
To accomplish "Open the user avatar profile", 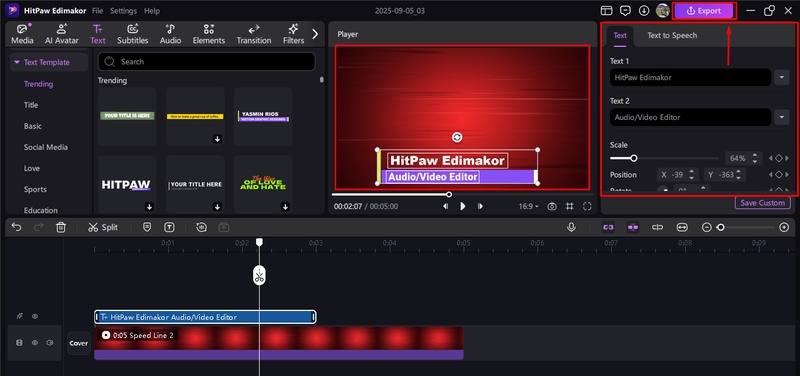I will (663, 11).
